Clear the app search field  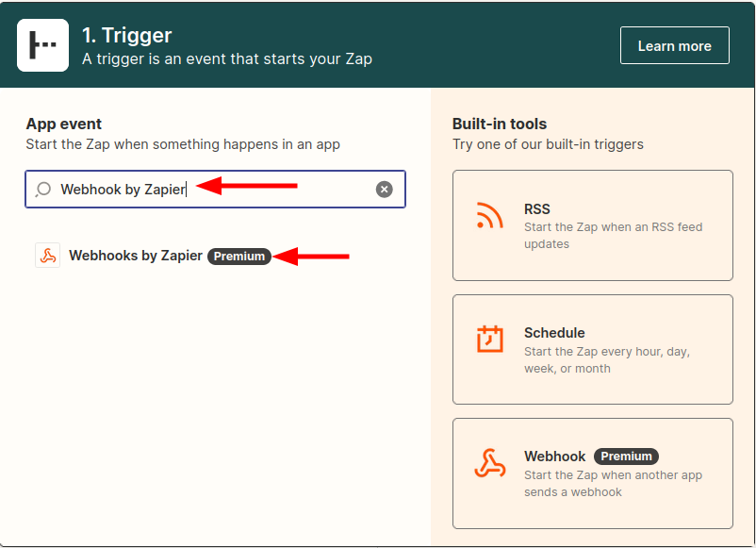(384, 190)
